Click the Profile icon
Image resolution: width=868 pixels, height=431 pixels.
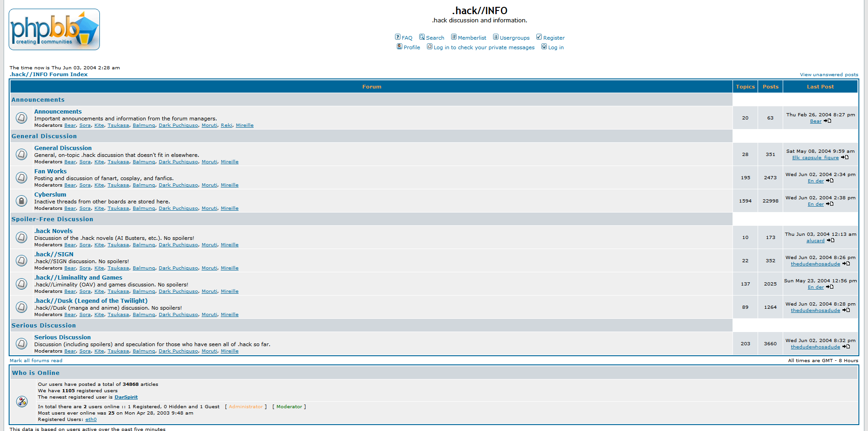click(400, 47)
